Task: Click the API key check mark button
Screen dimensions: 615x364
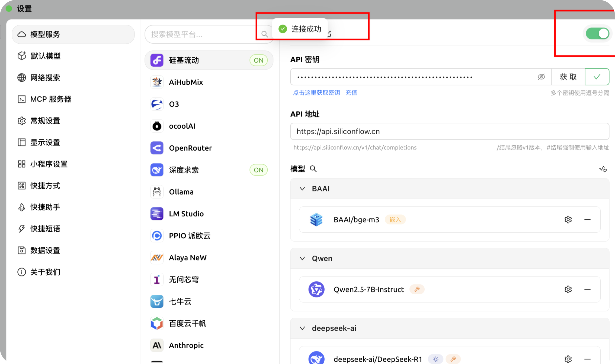Action: coord(597,77)
